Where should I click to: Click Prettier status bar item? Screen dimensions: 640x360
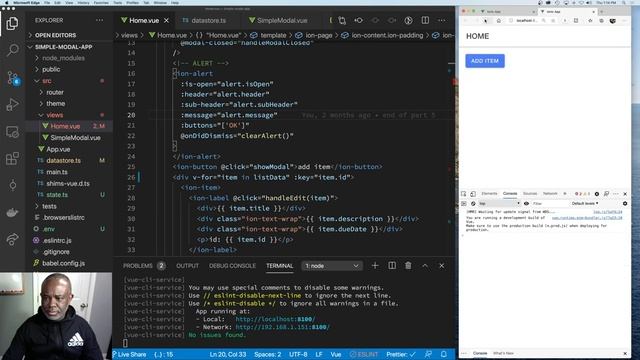point(401,354)
